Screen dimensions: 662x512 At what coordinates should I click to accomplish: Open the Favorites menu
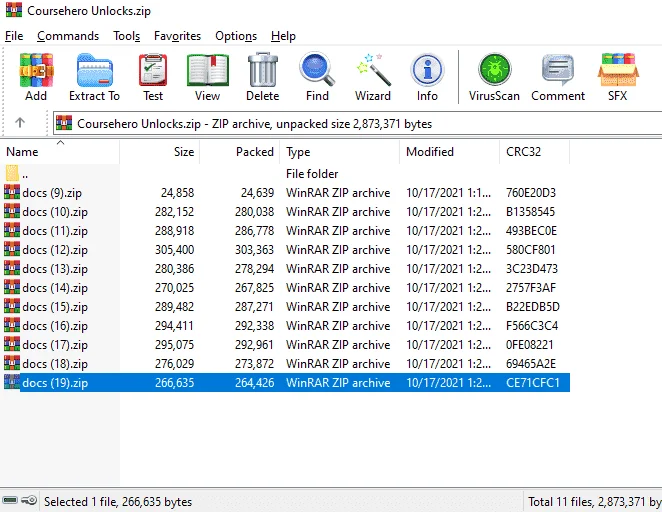tap(177, 36)
